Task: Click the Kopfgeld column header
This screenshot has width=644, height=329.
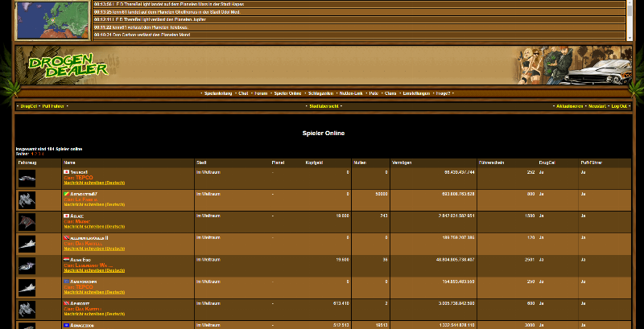Action: coord(314,162)
